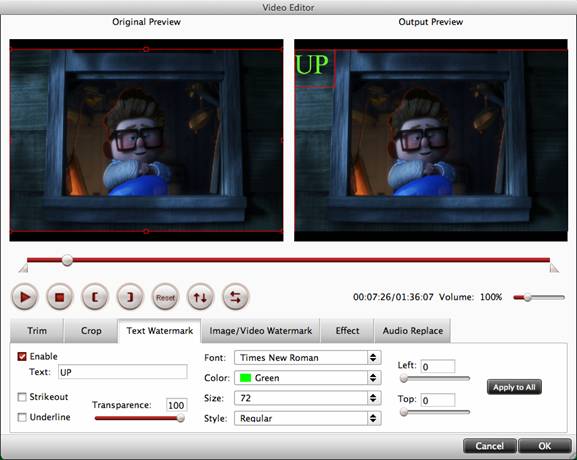Click the right trim triangle marker
577x460 pixels.
(x=554, y=268)
